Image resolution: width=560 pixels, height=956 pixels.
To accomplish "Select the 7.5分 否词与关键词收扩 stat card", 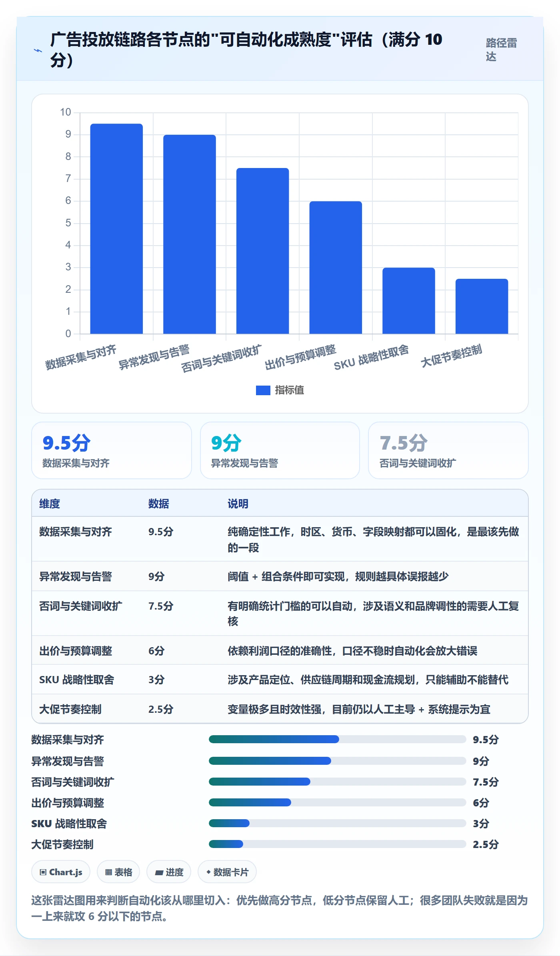I will click(448, 450).
